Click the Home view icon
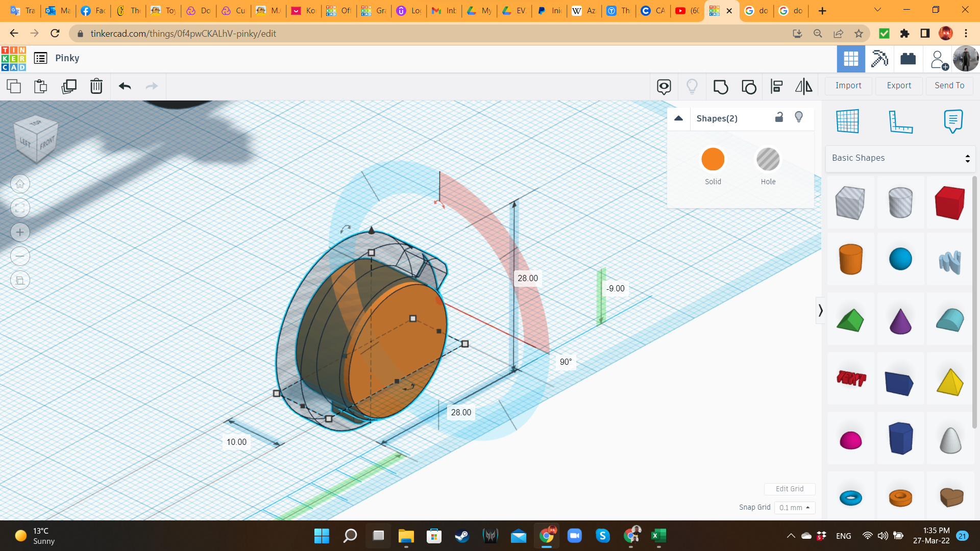The width and height of the screenshot is (980, 551). coord(20,184)
